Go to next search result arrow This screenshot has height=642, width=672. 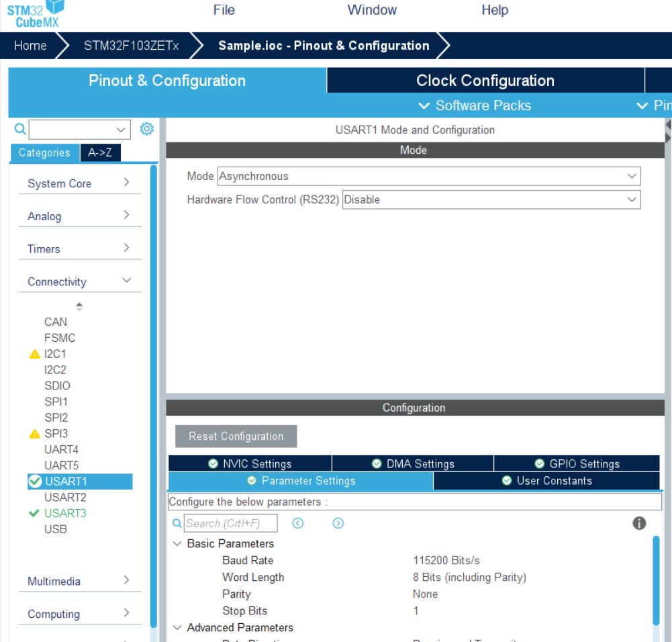338,523
